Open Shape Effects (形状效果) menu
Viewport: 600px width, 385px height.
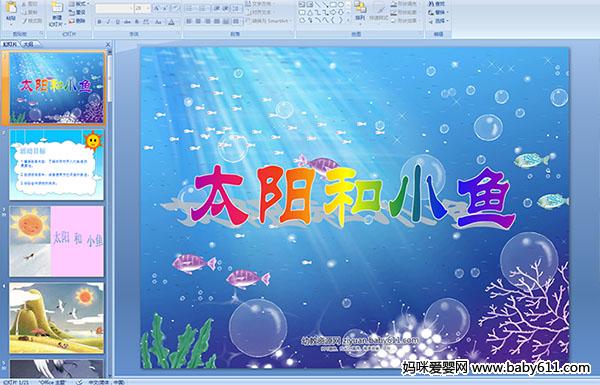pyautogui.click(x=406, y=21)
